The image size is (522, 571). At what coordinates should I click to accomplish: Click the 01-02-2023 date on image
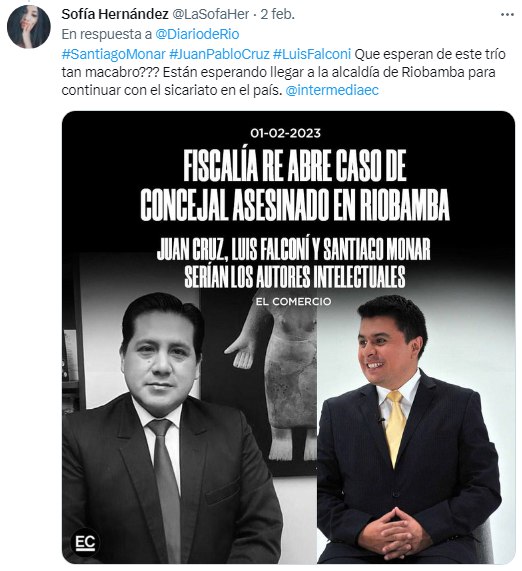286,133
